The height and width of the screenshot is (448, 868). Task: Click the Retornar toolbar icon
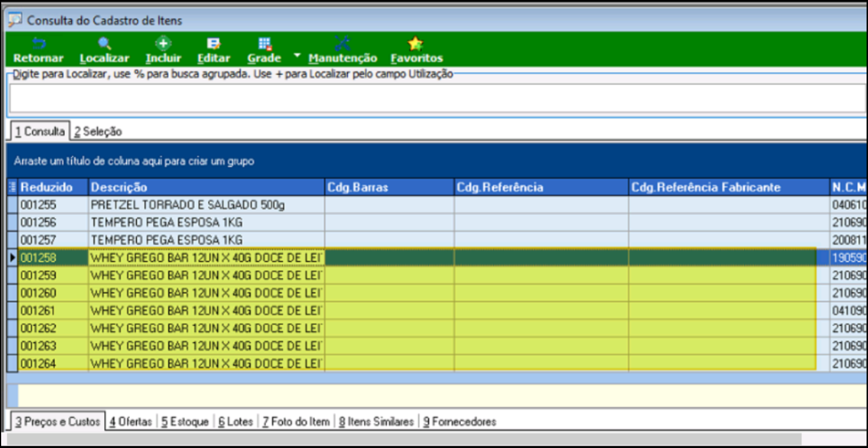point(38,44)
